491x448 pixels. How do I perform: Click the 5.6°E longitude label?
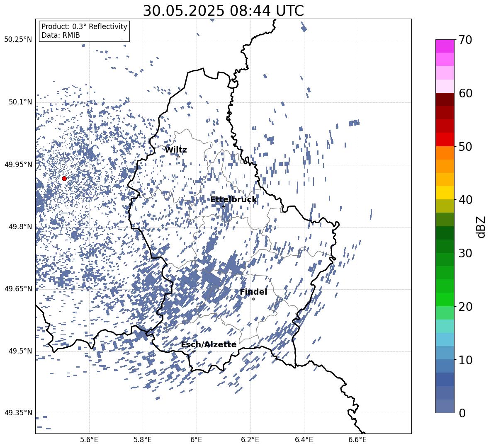point(89,440)
